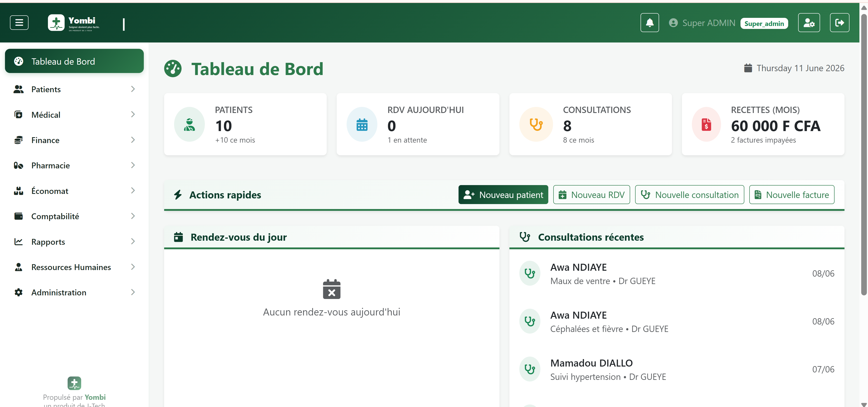868x407 pixels.
Task: Click the calendar icon beside Thursday 11 June
Action: point(748,68)
